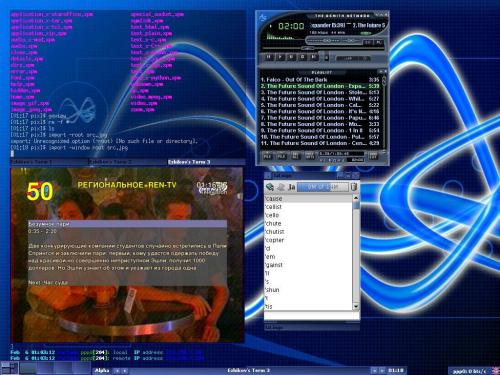This screenshot has width=500, height=375.
Task: Click the TV window channel number 50
Action: (x=40, y=192)
